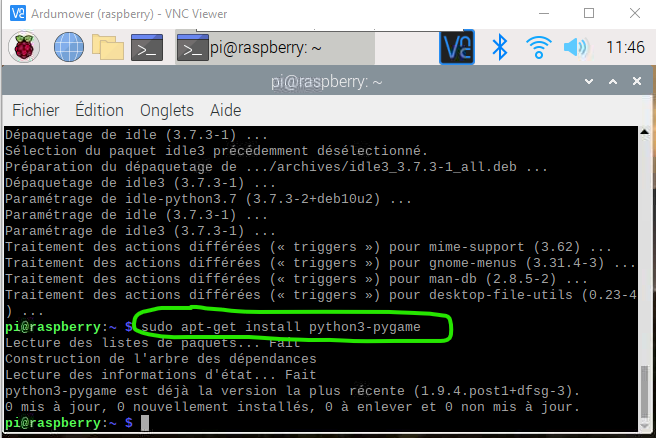Open the Onglets menu
Viewport: 656px width, 438px height.
(x=167, y=110)
